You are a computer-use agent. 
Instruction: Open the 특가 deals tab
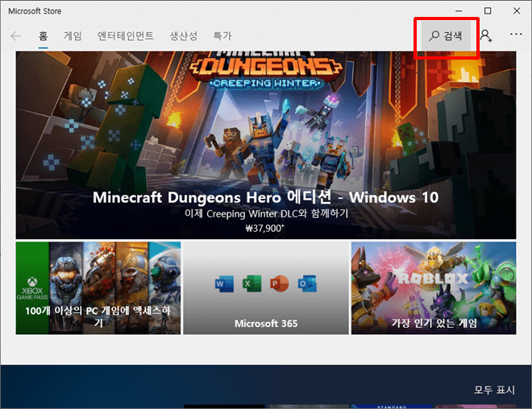pos(222,36)
